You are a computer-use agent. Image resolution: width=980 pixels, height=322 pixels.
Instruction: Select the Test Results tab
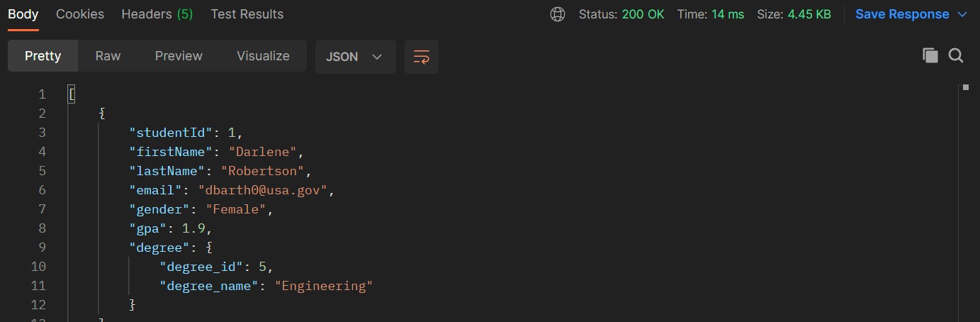247,14
